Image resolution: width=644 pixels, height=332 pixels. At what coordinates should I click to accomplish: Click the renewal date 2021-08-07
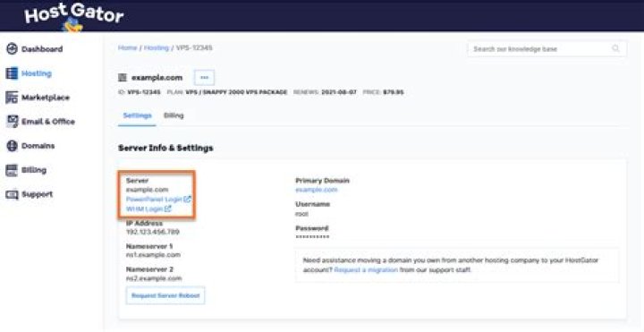[339, 92]
